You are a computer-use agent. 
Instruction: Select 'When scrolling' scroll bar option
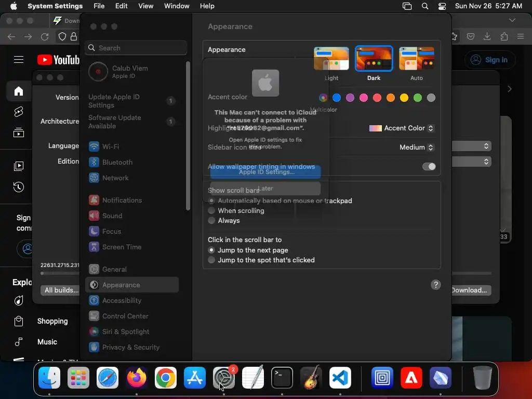point(211,211)
